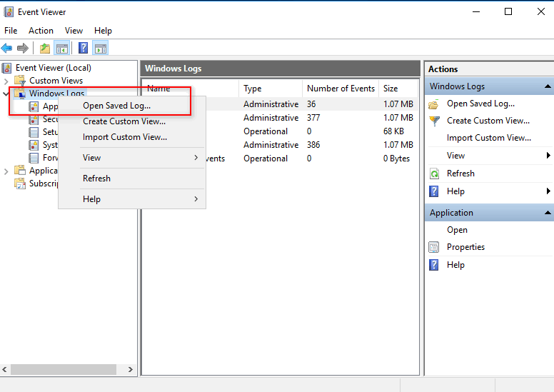554x392 pixels.
Task: Select the row sized 68 KB
Action: coord(280,131)
